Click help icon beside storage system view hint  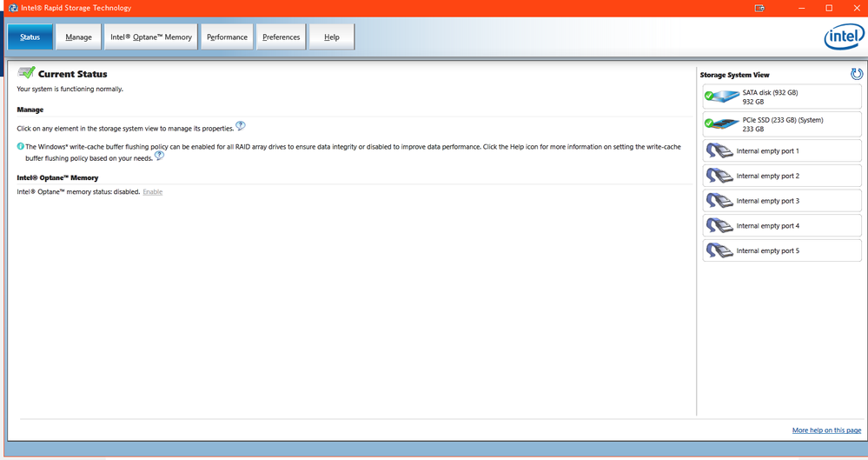point(241,126)
